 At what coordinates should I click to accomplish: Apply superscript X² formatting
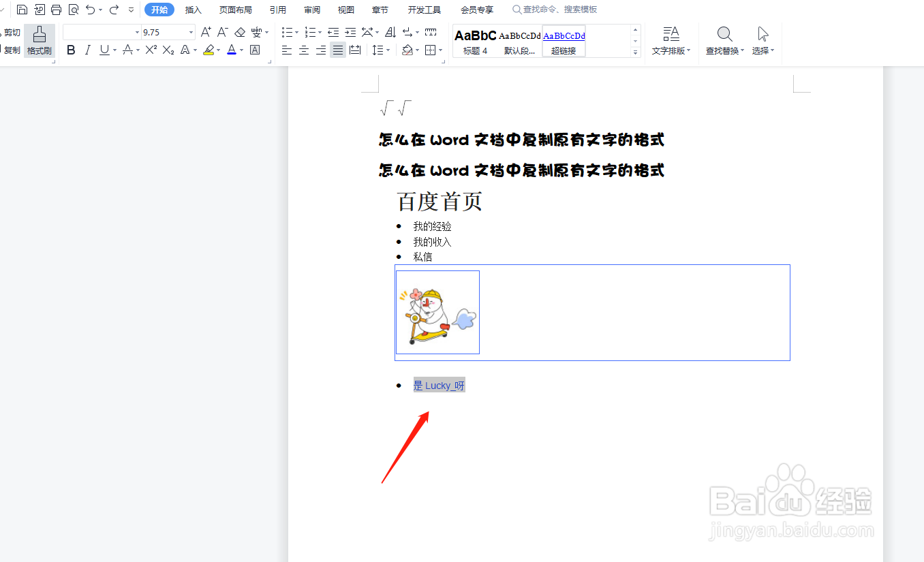(151, 50)
